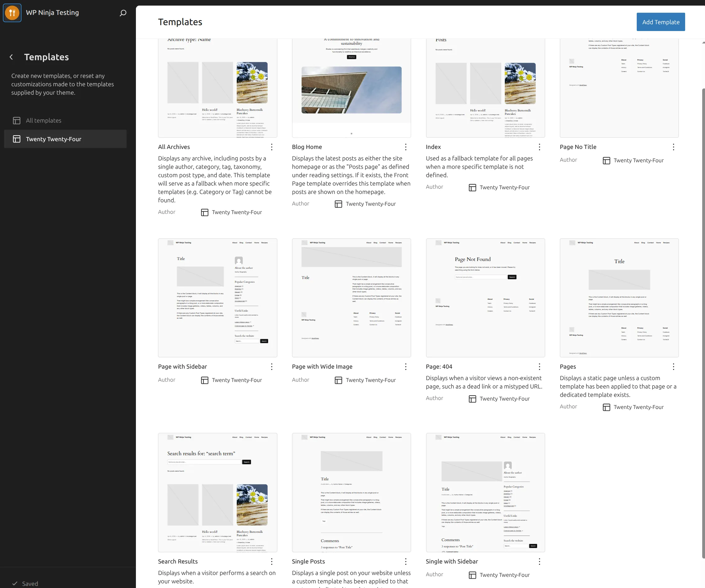705x588 pixels.
Task: Select All templates in the sidebar
Action: 44,120
